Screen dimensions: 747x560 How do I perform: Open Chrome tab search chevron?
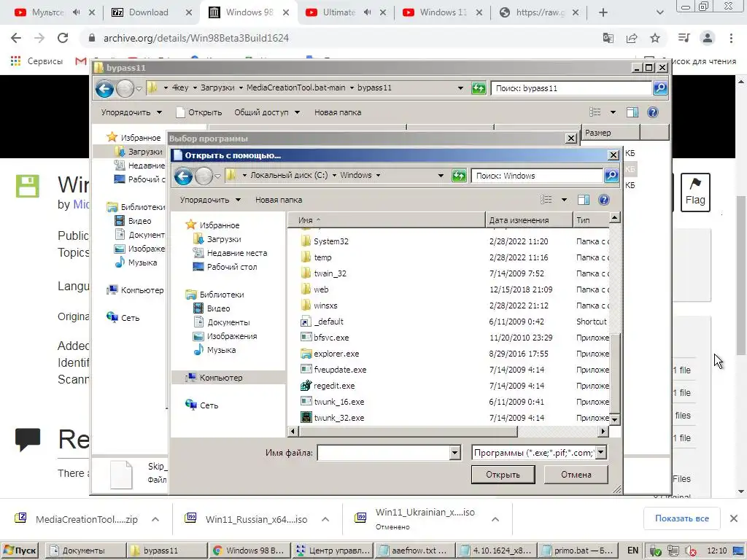659,12
